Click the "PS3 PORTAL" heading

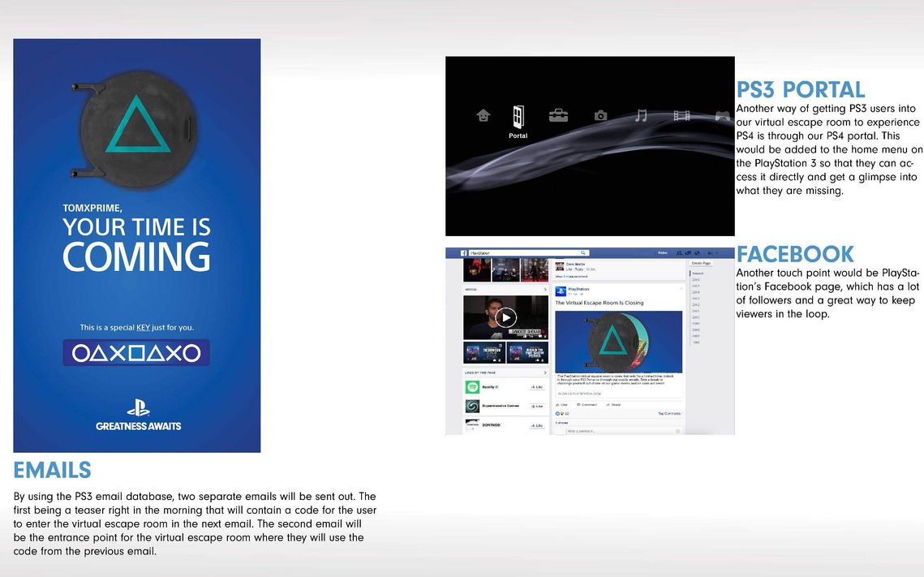pos(801,90)
